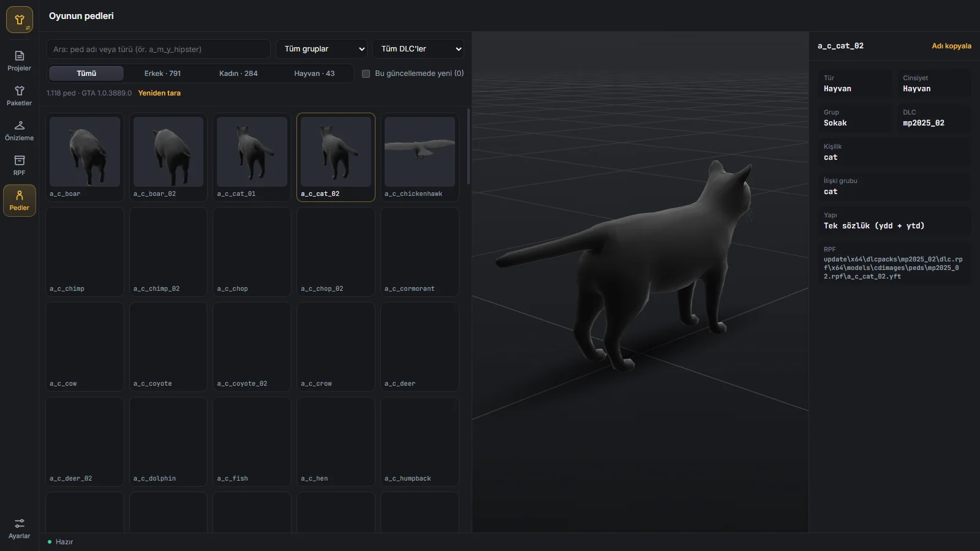Filter by Hayvan · 43 tab
The width and height of the screenshot is (980, 551).
pyautogui.click(x=314, y=73)
